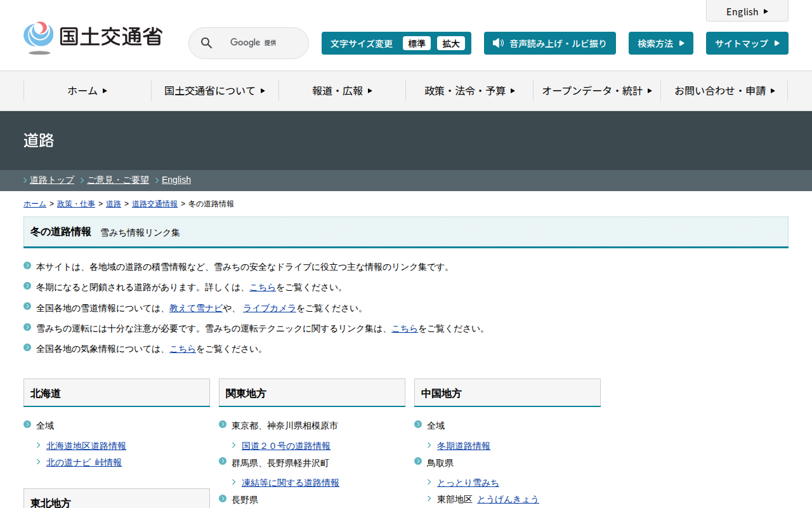Click the arrow icon beside English
Viewport: 812px width, 508px height.
(766, 11)
